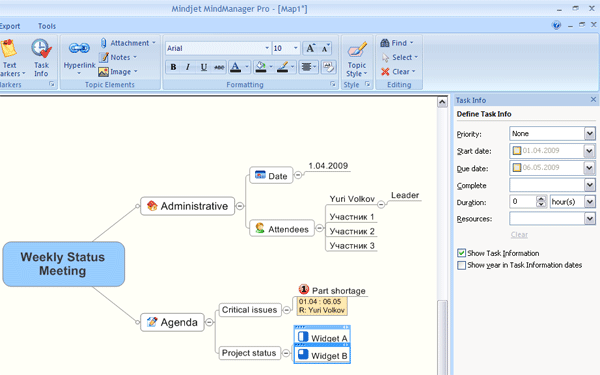Insert a Hyperlink via chain icon
Image resolution: width=600 pixels, height=375 pixels.
click(x=79, y=48)
